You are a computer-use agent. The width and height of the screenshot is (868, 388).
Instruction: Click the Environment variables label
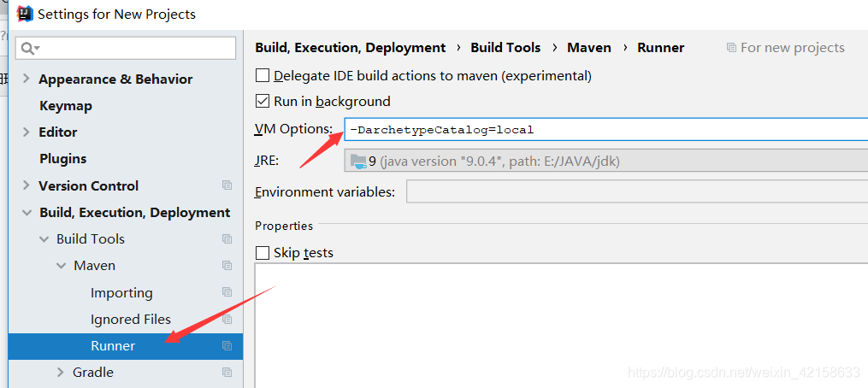pos(325,192)
